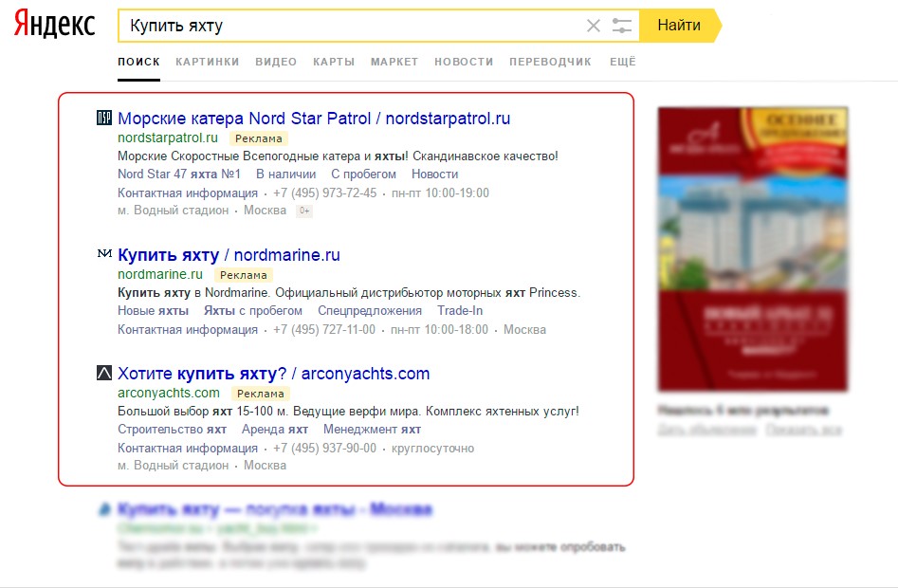Go to the Карты tab

coord(334,62)
